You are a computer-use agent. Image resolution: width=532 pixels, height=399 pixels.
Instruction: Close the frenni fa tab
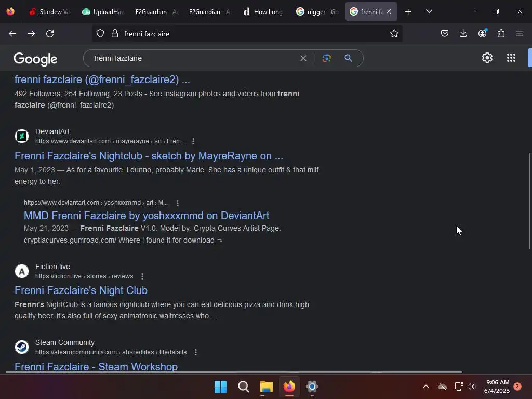point(389,11)
